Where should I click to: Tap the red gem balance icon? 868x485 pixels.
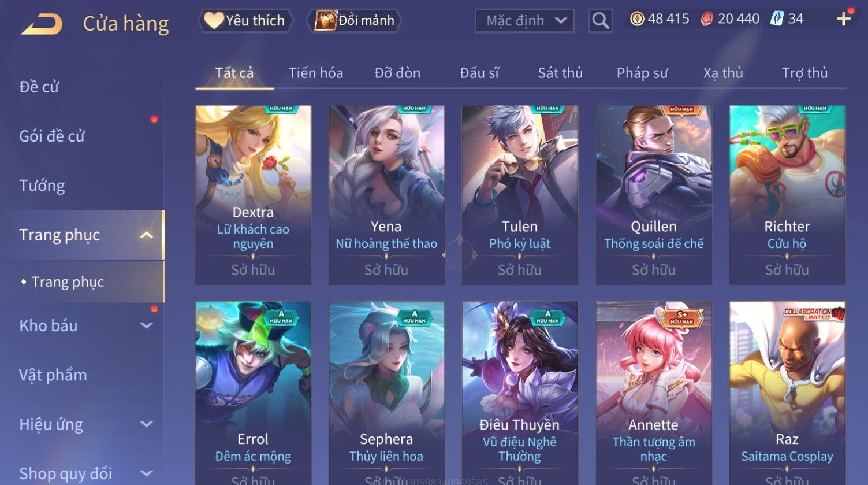click(x=706, y=19)
